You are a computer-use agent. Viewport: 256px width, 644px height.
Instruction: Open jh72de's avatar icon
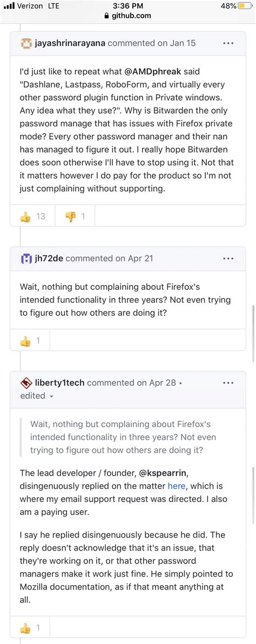(x=26, y=259)
